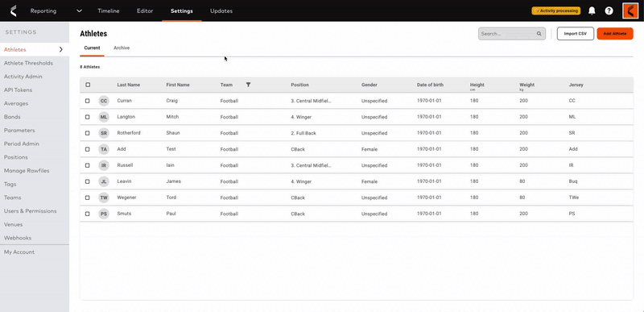644x312 pixels.
Task: Select the Rotherford row checkbox
Action: pos(88,133)
